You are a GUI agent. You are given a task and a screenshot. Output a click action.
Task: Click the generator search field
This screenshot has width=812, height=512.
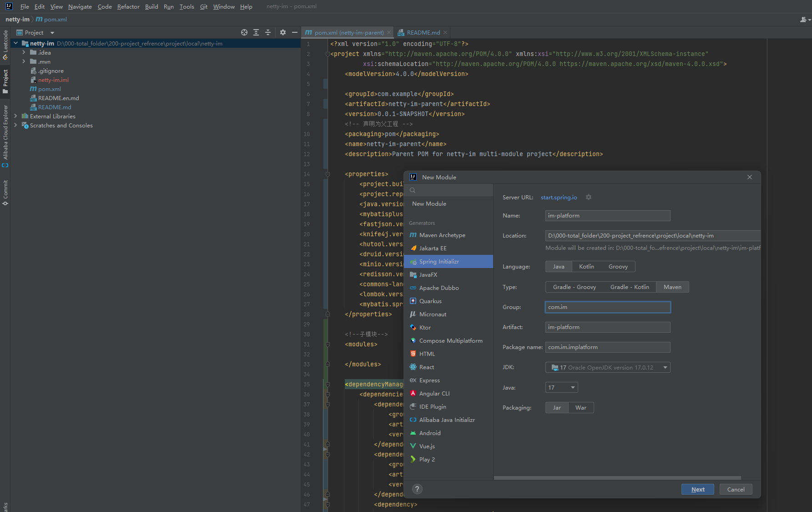[x=448, y=190]
